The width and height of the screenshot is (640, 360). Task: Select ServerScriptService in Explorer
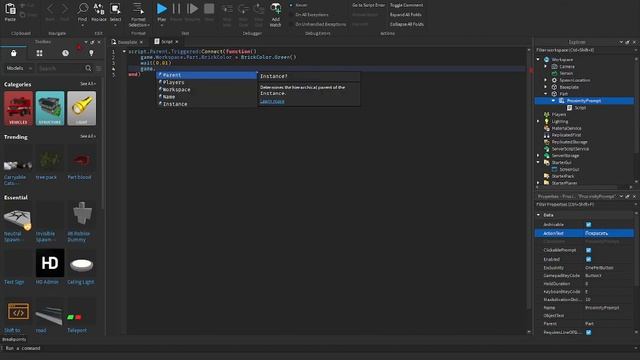pos(570,149)
